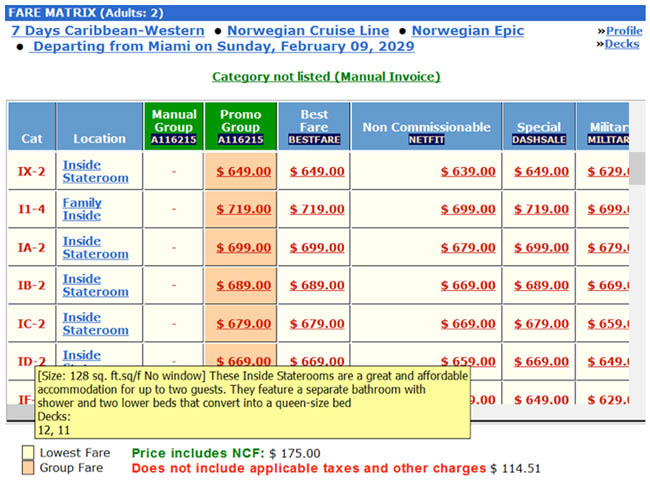Select IB-2 Promo Group fare $689.00

coord(243,285)
